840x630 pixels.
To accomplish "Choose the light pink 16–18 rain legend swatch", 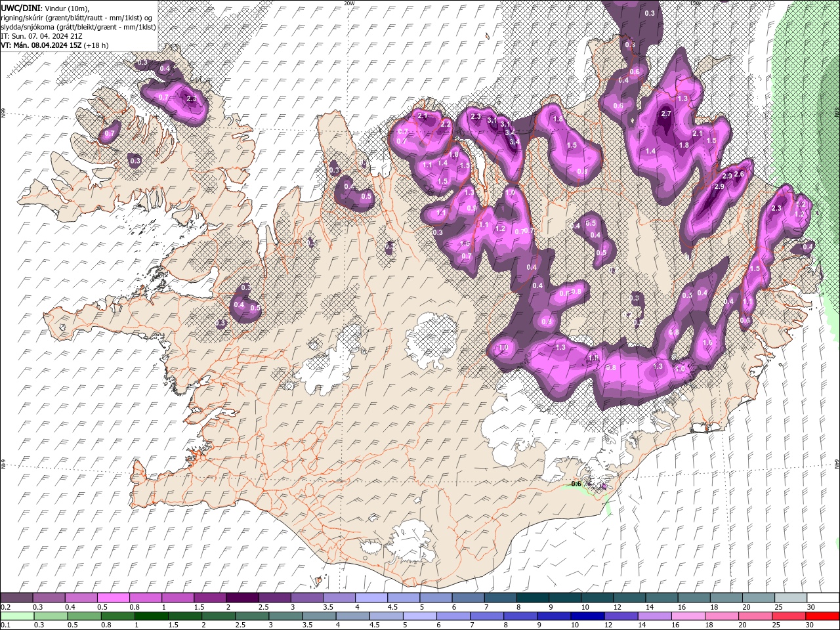I will tap(687, 616).
